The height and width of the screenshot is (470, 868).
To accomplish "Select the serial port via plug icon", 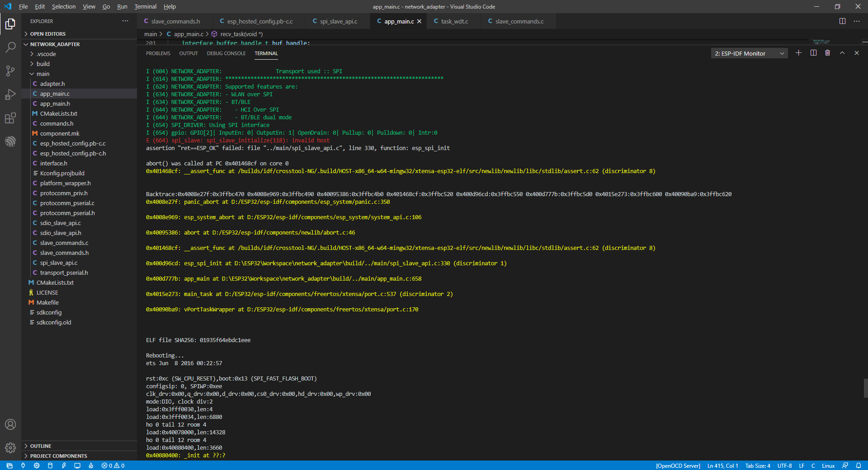I will pyautogui.click(x=23, y=466).
